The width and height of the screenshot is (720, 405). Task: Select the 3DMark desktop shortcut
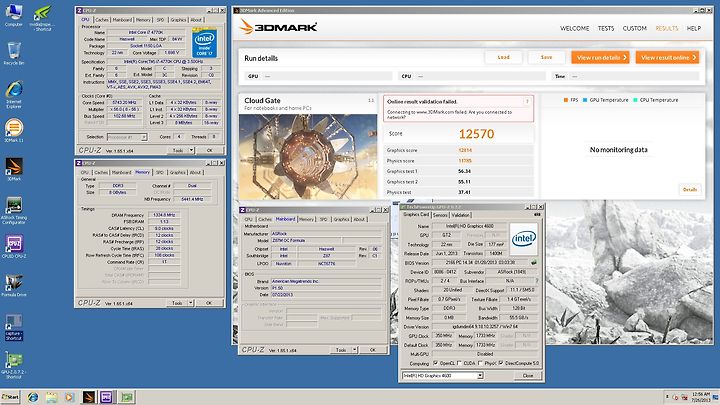pos(14,169)
